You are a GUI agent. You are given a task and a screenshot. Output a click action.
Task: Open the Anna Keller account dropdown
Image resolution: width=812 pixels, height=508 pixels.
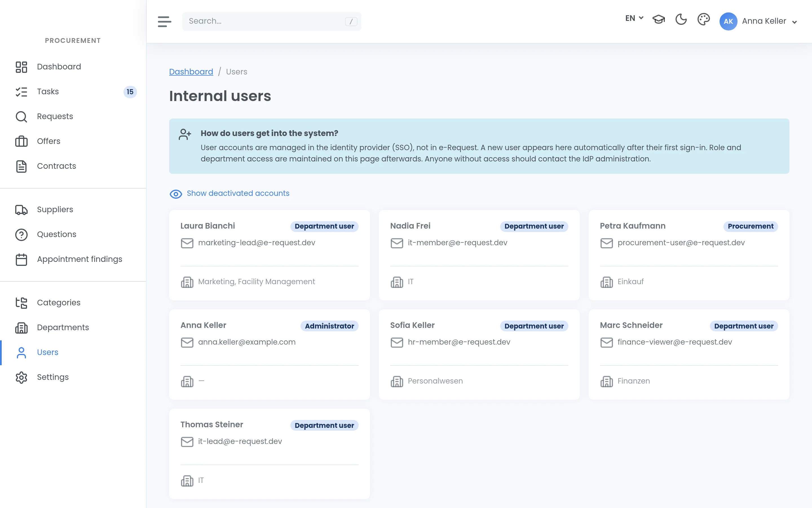[769, 21]
